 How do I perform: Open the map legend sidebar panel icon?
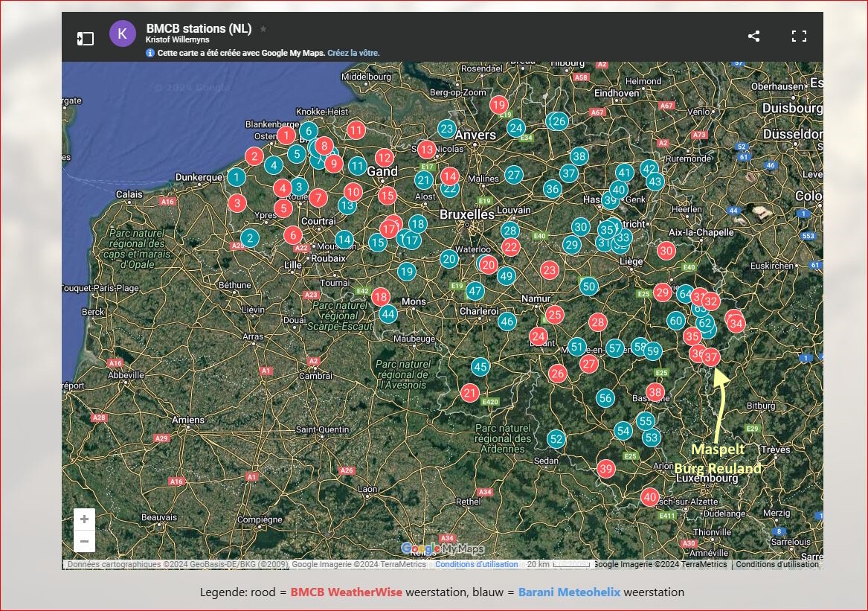coord(86,38)
